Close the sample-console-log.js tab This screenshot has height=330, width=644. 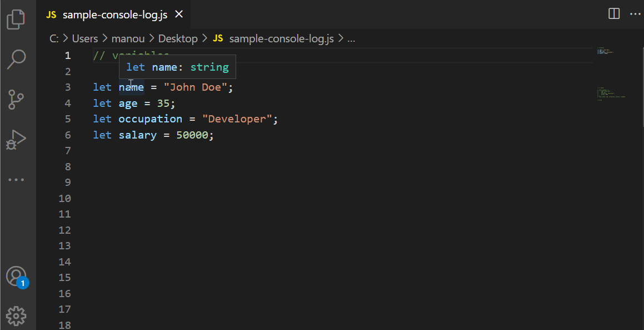click(178, 15)
